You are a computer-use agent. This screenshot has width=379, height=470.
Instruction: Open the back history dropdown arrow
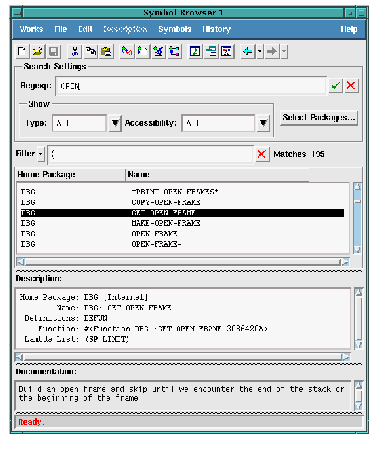point(260,52)
